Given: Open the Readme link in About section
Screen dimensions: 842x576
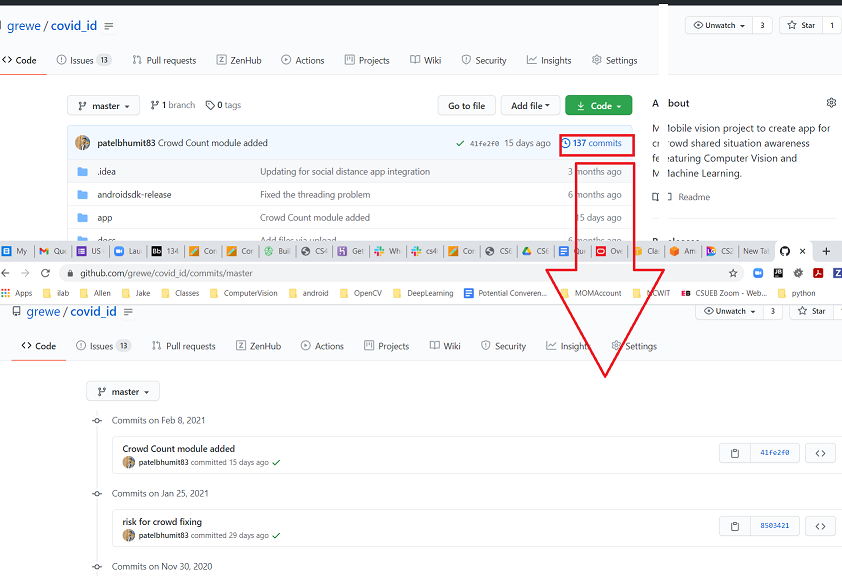Looking at the screenshot, I should (x=693, y=197).
